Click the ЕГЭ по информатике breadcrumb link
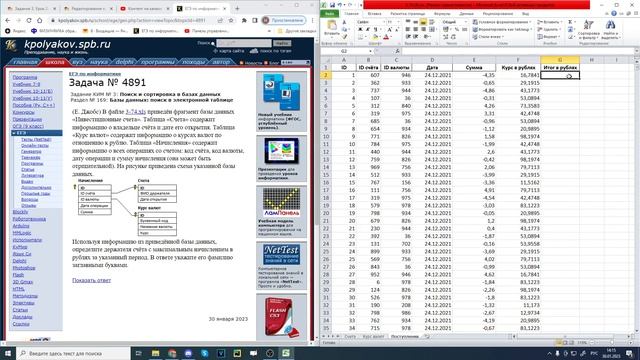640x360 pixels. pos(95,73)
